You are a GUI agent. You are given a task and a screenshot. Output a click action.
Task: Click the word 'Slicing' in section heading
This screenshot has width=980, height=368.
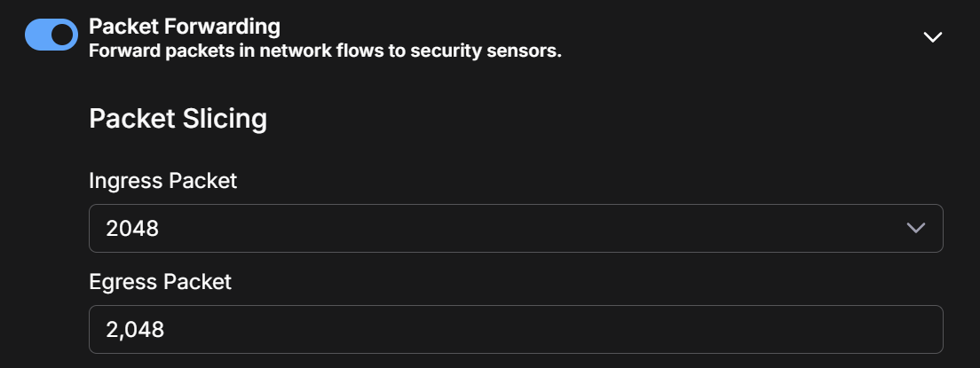pyautogui.click(x=225, y=119)
